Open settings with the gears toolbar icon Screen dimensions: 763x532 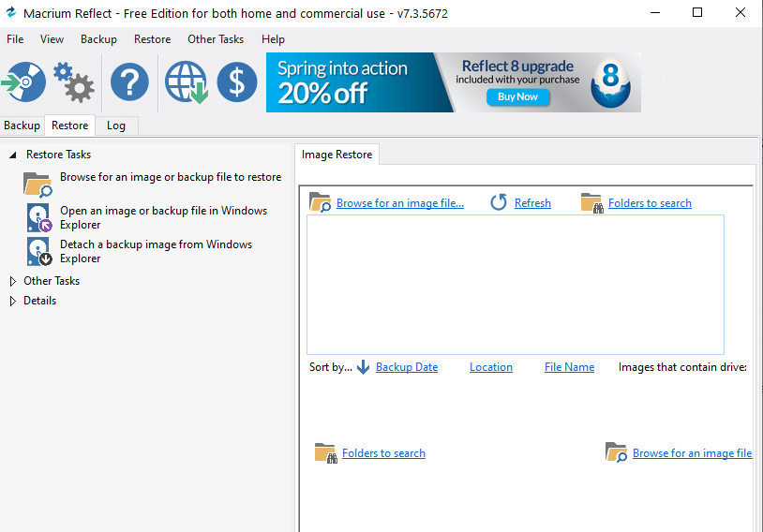pyautogui.click(x=73, y=81)
